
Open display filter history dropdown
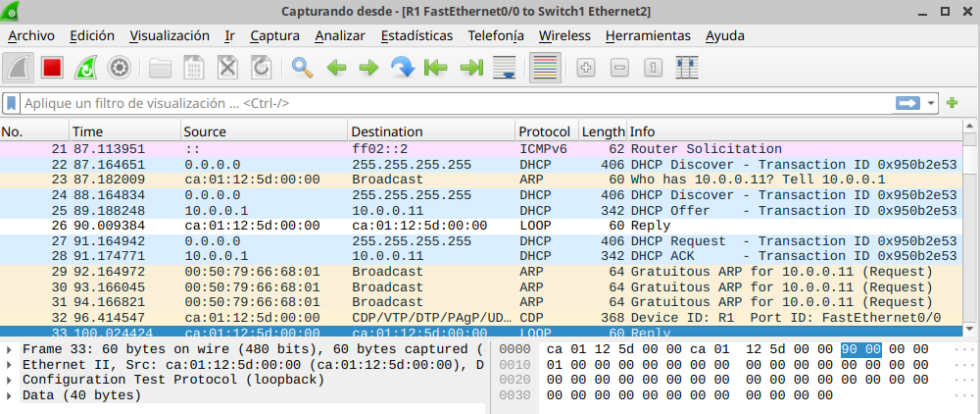pos(931,103)
